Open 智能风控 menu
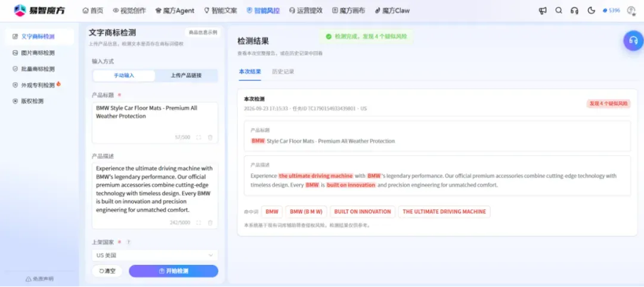The image size is (644, 287). 263,11
